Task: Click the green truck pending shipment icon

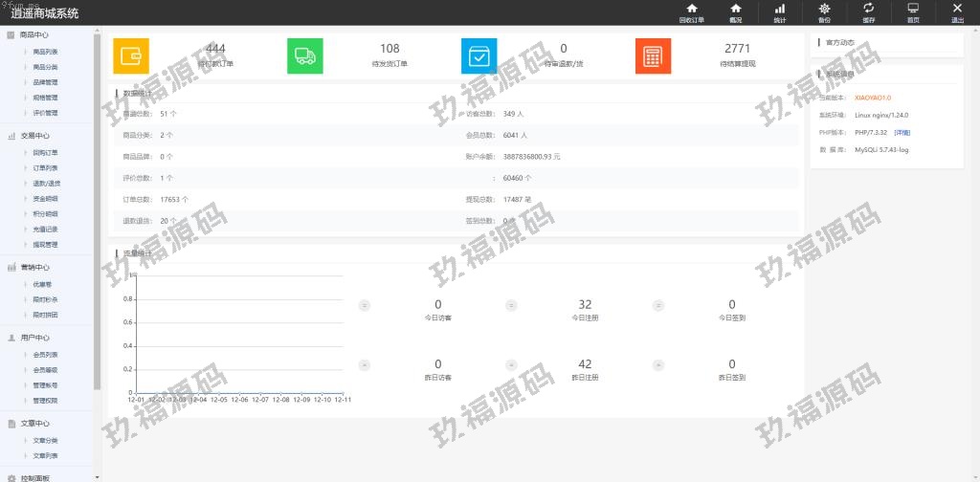Action: (305, 56)
